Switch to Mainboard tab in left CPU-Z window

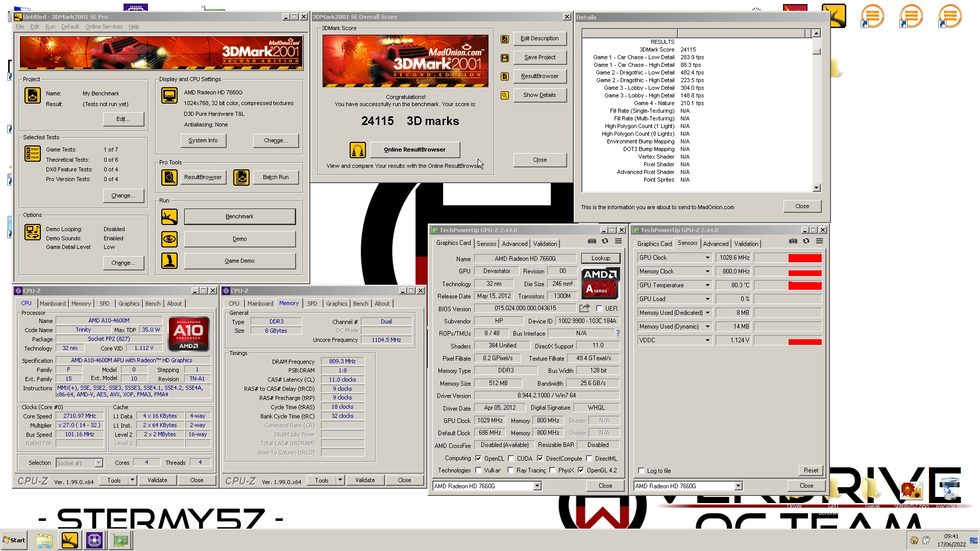point(53,304)
